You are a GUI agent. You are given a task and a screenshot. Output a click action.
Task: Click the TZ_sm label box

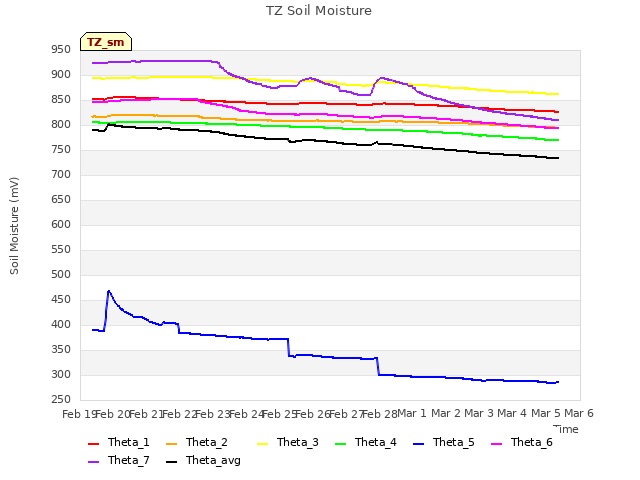point(106,42)
